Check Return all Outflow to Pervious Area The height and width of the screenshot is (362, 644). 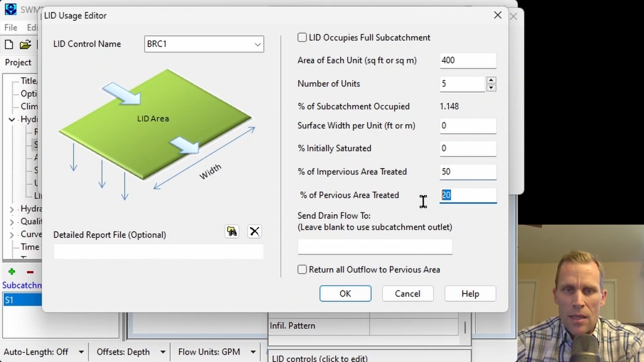(302, 270)
